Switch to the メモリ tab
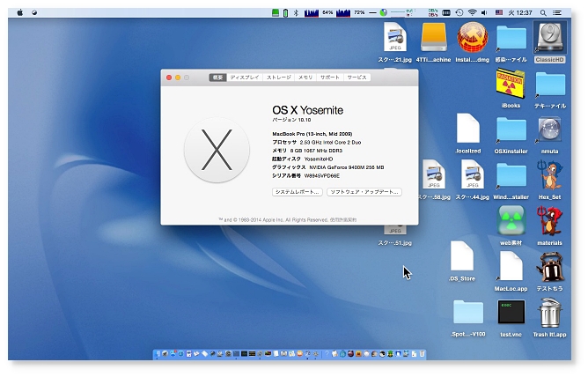Screen dimensions: 588x377 click(305, 78)
